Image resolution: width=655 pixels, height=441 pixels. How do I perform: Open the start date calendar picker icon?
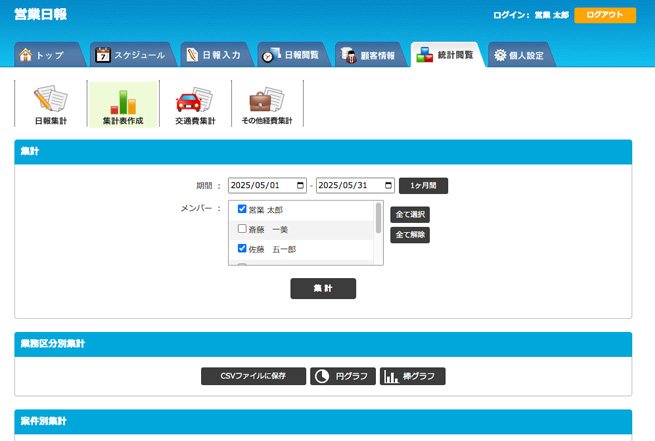coord(300,185)
